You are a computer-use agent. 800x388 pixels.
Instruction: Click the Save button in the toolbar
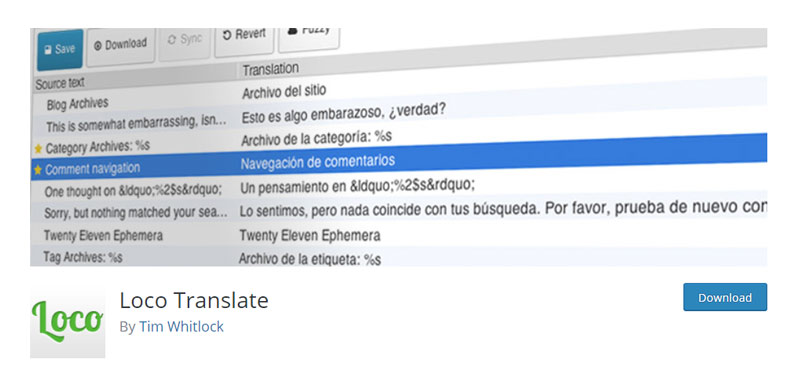(x=60, y=50)
